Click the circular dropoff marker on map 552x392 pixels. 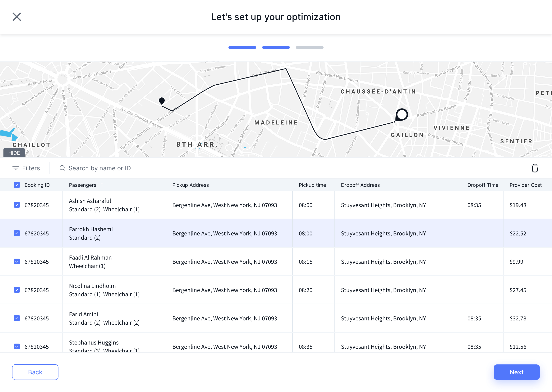[x=402, y=115]
